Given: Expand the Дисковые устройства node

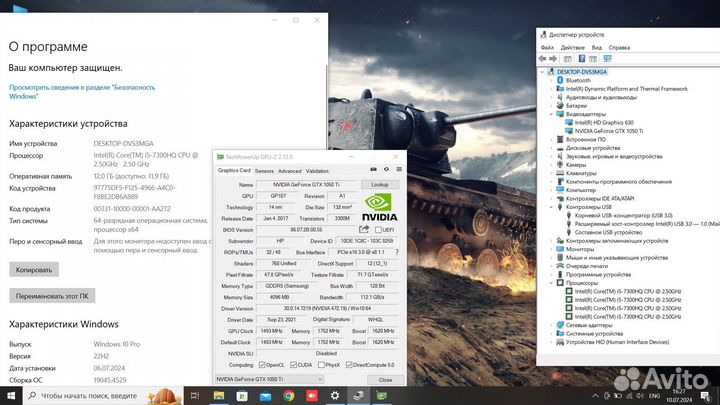Looking at the screenshot, I should click(551, 148).
